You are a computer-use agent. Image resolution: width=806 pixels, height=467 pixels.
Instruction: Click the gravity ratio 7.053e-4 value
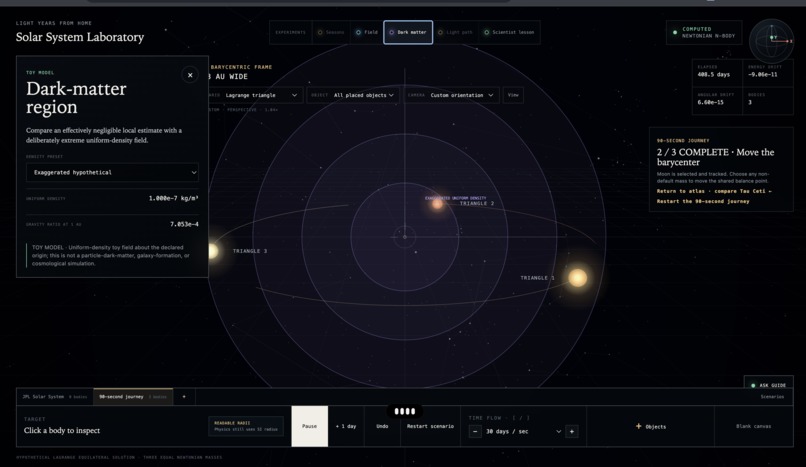coord(184,225)
